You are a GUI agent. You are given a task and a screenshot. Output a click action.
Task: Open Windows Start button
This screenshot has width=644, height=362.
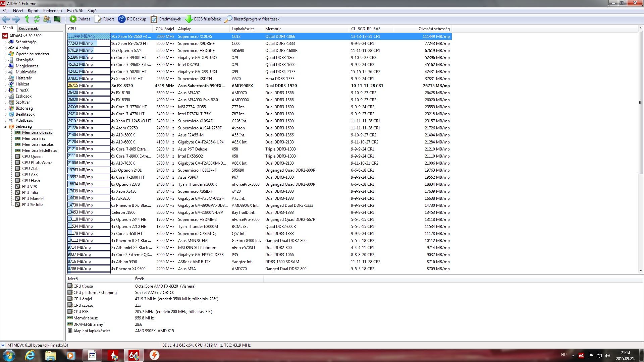[9, 355]
